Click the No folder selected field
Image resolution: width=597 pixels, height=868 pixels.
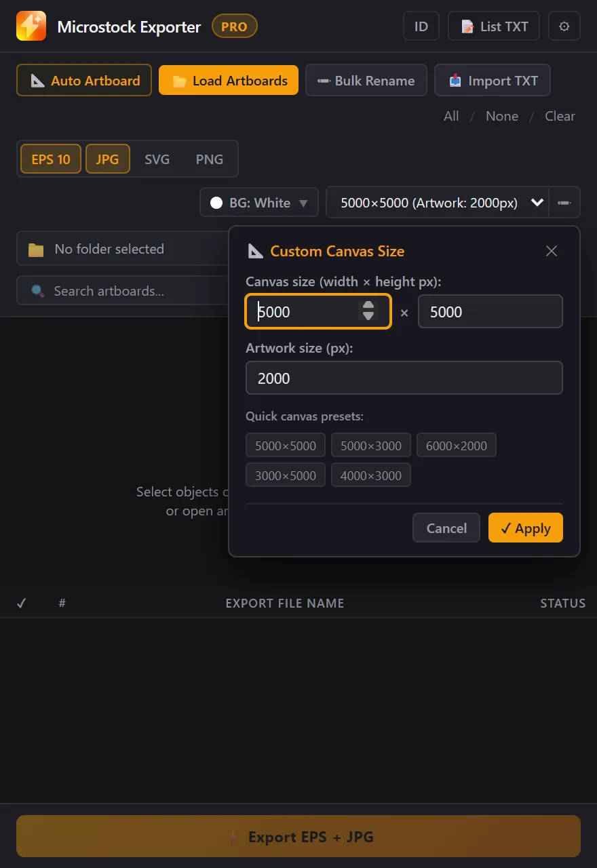123,249
